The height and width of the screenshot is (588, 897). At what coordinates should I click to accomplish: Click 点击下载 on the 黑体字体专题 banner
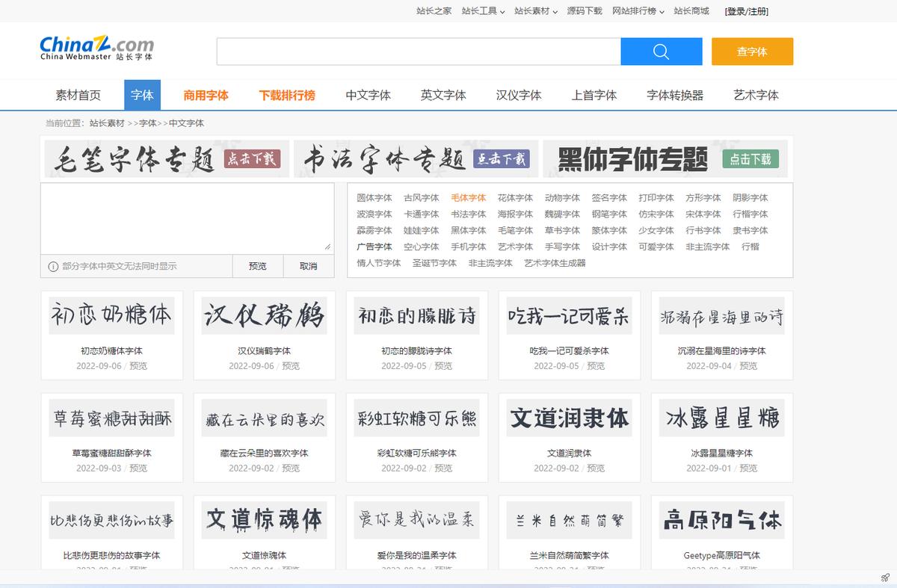pos(750,159)
